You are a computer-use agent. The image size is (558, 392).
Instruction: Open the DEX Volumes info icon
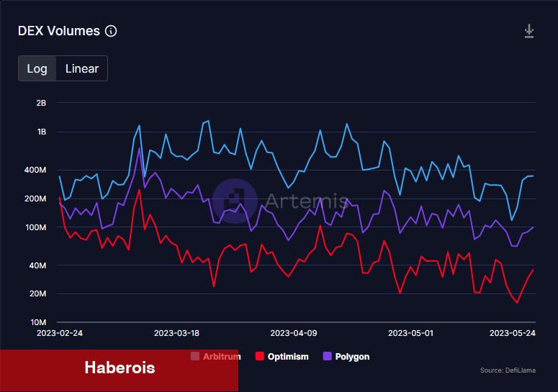pyautogui.click(x=111, y=31)
